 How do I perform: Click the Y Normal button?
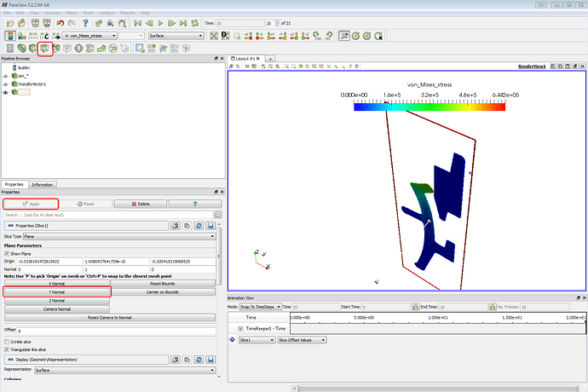[x=56, y=291]
